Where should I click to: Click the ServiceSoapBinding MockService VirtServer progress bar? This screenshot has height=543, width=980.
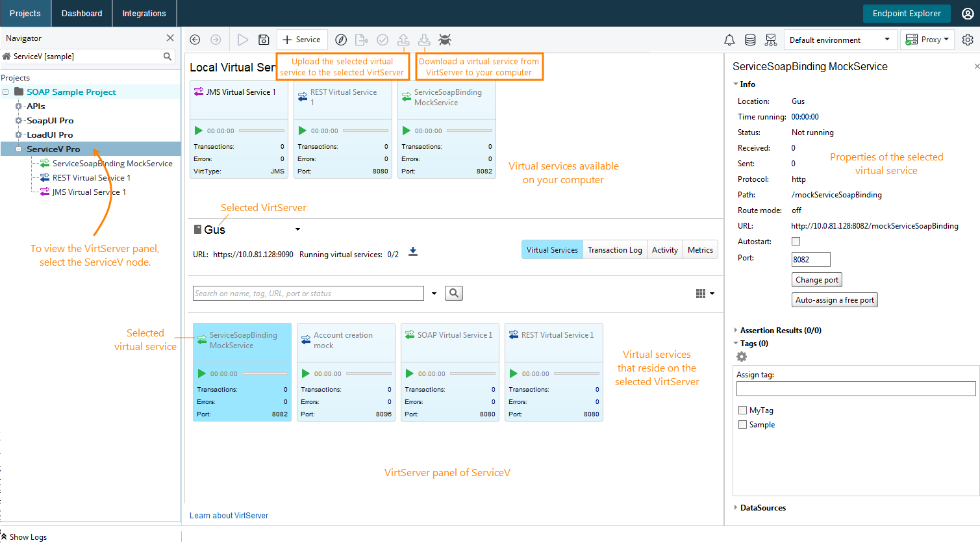coord(265,373)
